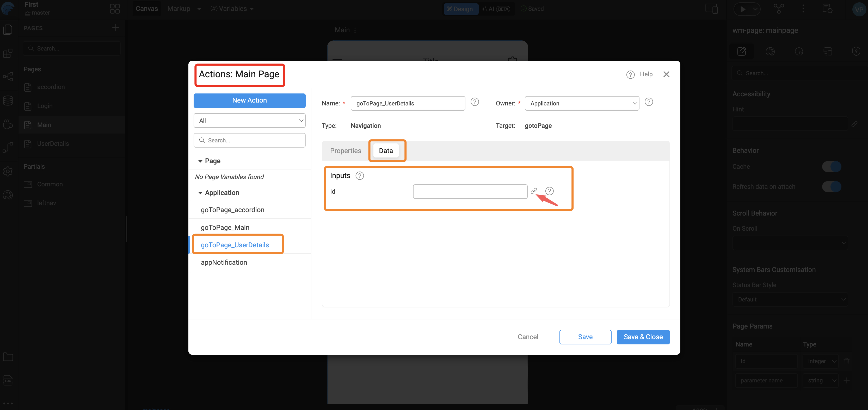Click the project grid icon near First
868x410 pixels.
tap(115, 9)
